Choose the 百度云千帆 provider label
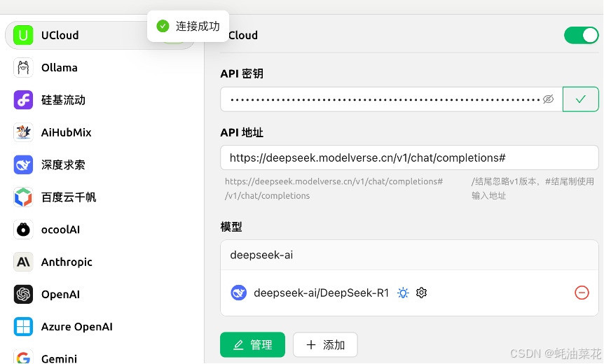604x364 pixels. click(69, 197)
